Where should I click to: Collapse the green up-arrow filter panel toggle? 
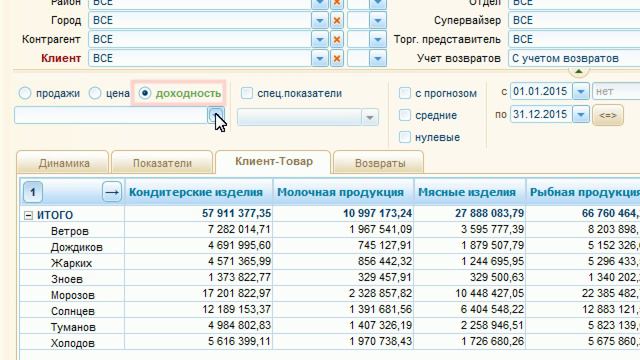(578, 71)
